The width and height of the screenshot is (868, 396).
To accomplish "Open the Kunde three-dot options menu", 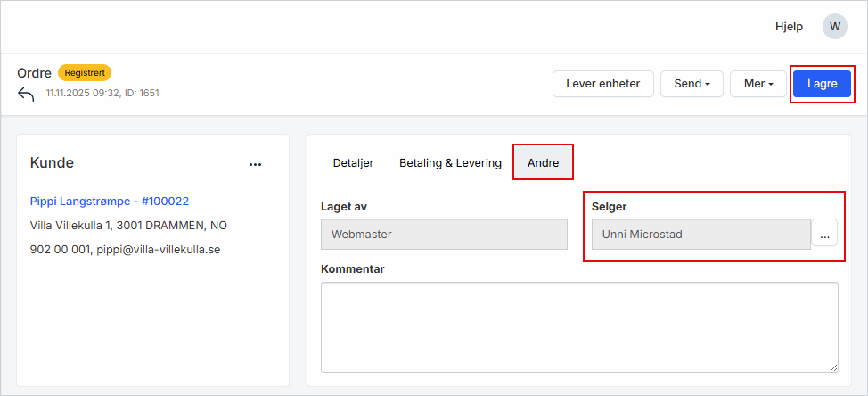I will pyautogui.click(x=256, y=164).
